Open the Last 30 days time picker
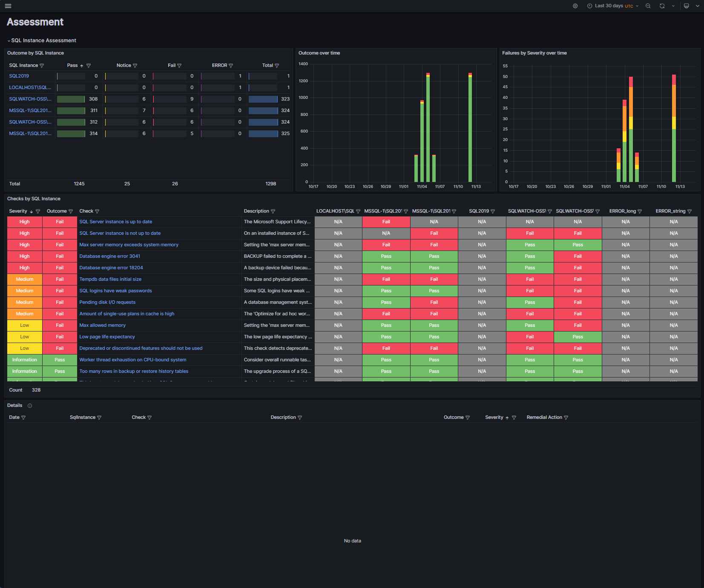Screen dimensions: 704x588 coord(612,6)
